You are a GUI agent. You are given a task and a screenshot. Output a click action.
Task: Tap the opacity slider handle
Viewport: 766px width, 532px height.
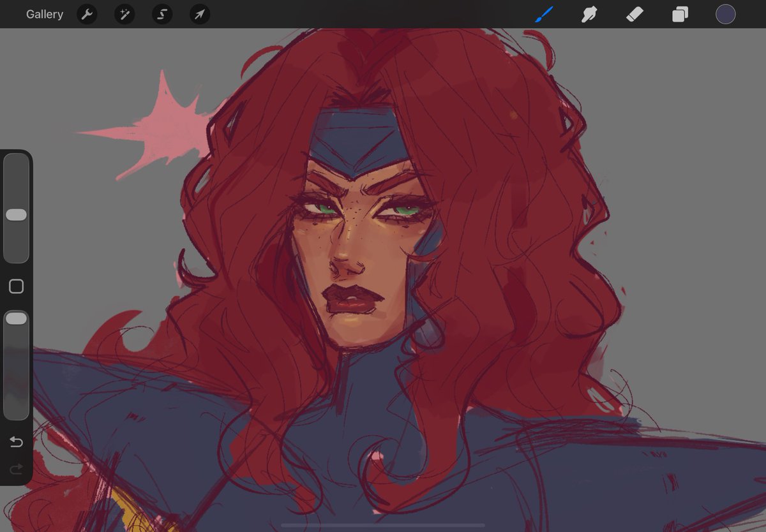16,318
